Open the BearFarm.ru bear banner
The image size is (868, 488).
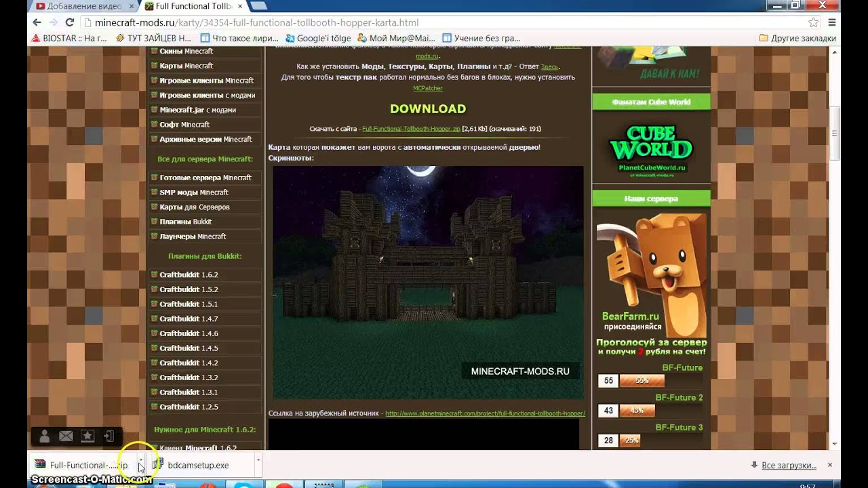point(652,285)
